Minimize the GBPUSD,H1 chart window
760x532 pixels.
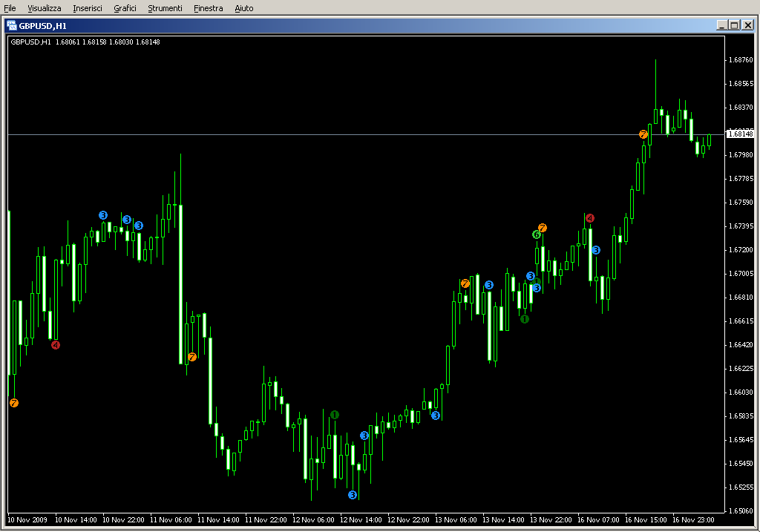point(722,25)
